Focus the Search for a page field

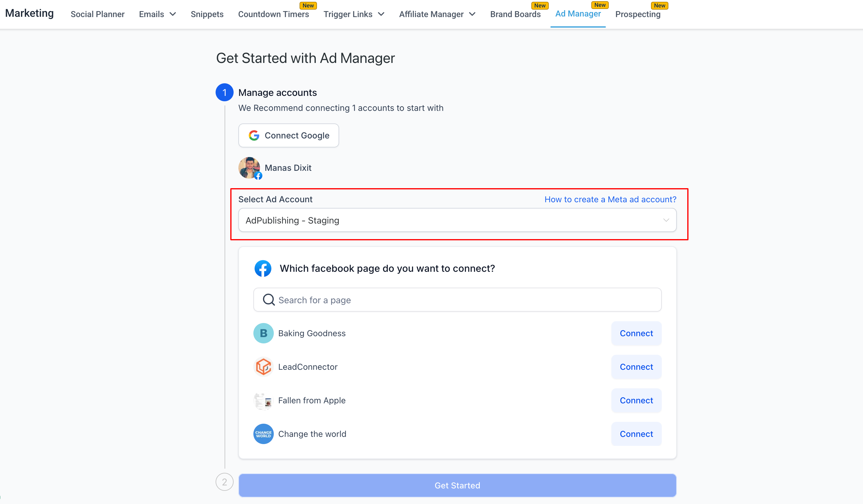[457, 300]
